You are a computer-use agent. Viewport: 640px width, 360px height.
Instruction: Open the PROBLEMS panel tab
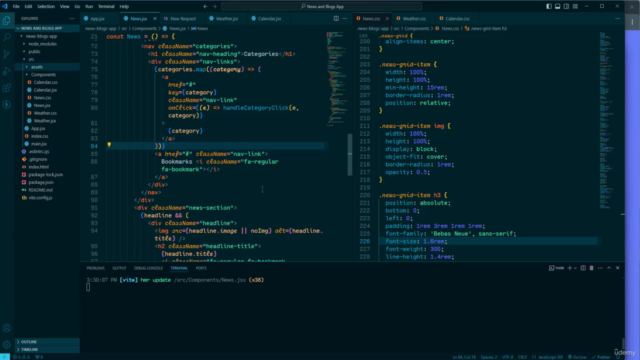point(96,268)
